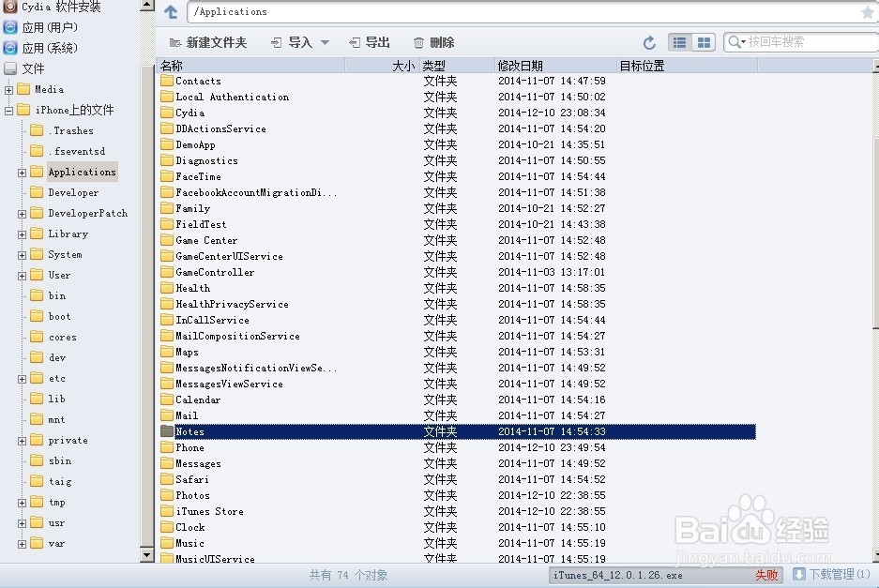Sort by the 修改日期 column header
The height and width of the screenshot is (588, 879).
coord(555,66)
